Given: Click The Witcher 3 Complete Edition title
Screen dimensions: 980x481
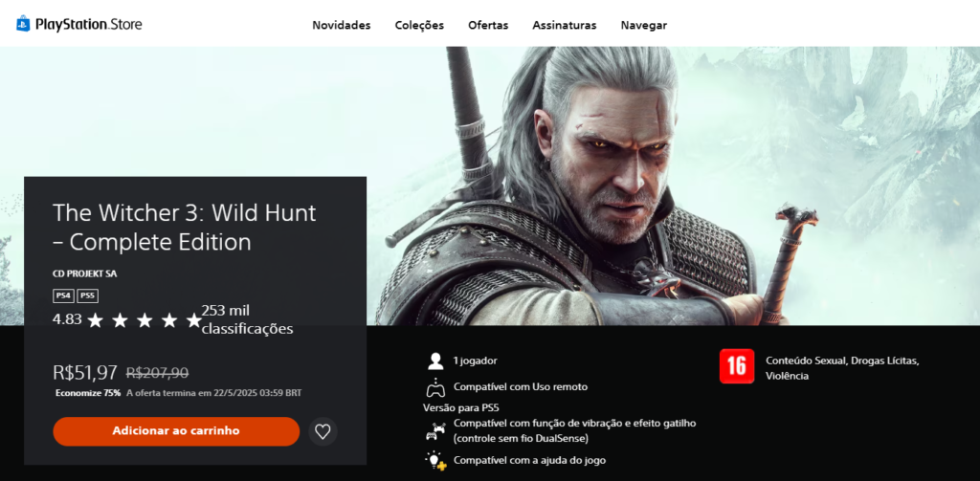Looking at the screenshot, I should pyautogui.click(x=185, y=227).
